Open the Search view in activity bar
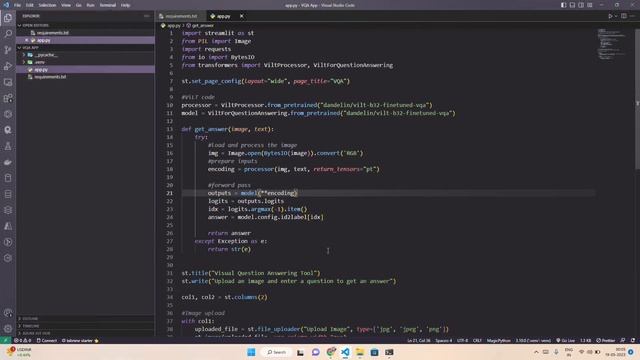Viewport: 640px width, 360px height. (8, 34)
